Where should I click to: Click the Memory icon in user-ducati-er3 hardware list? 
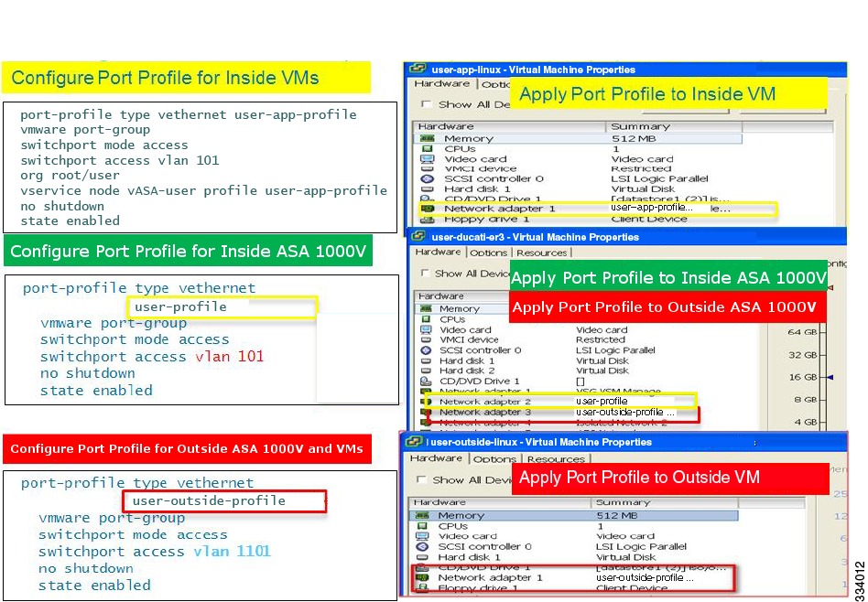pos(426,308)
